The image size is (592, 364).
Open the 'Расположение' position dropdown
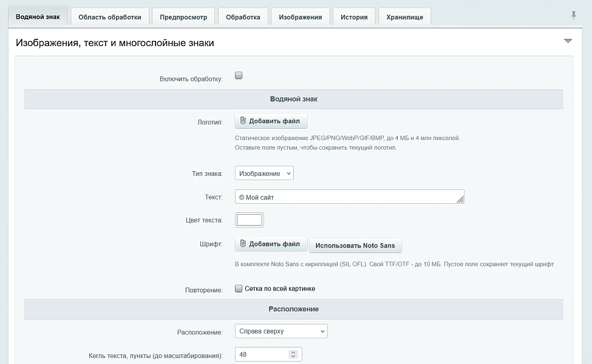(x=281, y=331)
